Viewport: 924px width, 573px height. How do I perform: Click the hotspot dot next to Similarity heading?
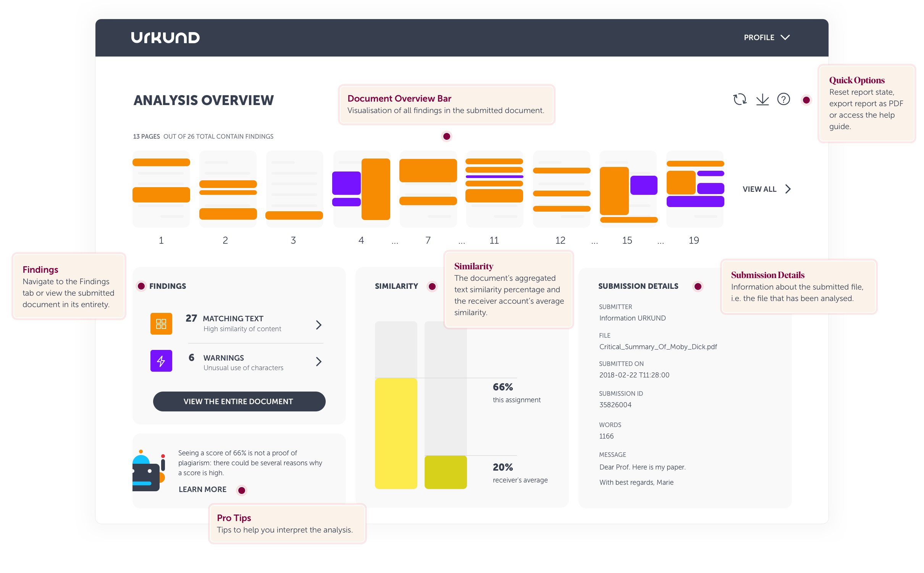tap(432, 286)
